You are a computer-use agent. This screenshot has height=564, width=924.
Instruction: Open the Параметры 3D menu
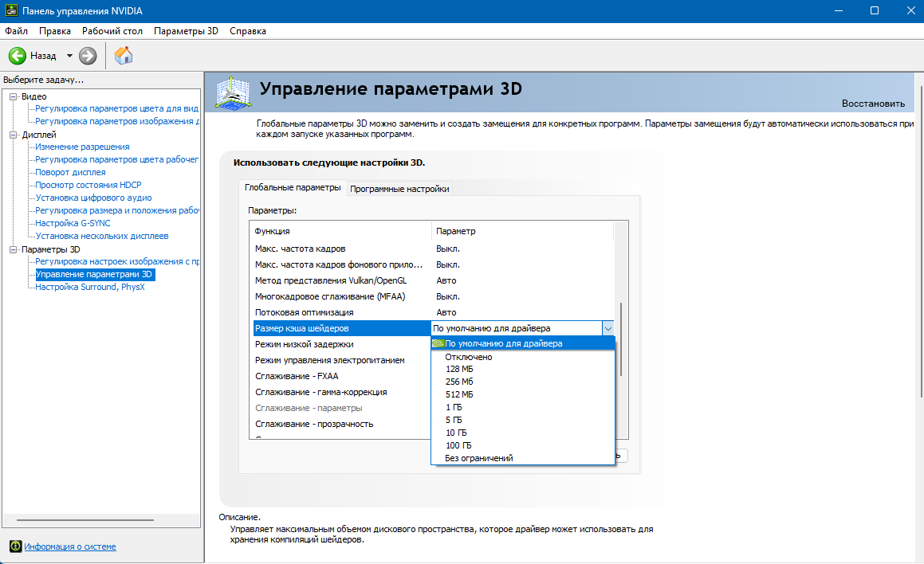click(x=185, y=31)
